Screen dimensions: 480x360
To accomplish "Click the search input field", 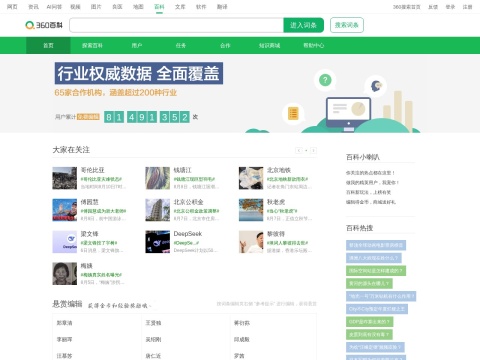I will tap(176, 25).
